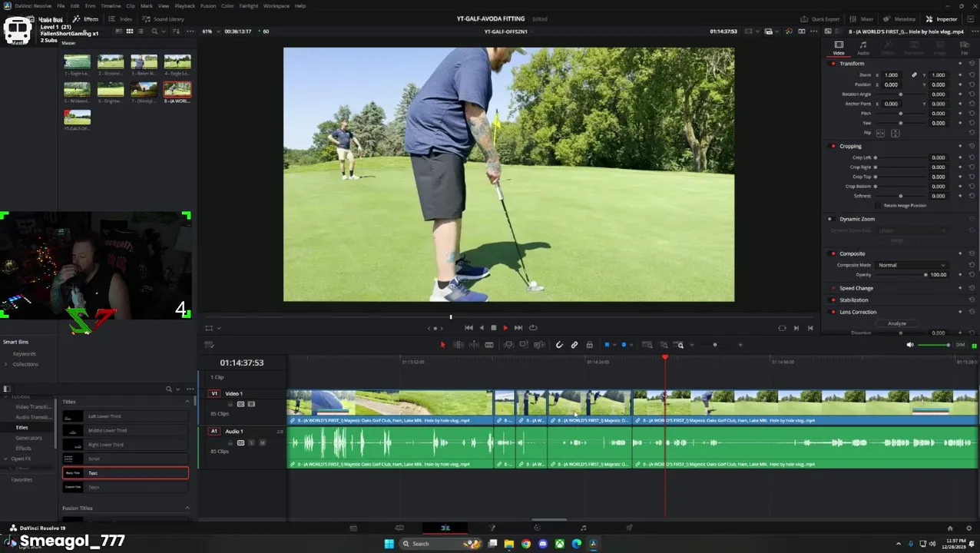Adjust the Opacity slider
Screen dimensions: 980x553
901,275
